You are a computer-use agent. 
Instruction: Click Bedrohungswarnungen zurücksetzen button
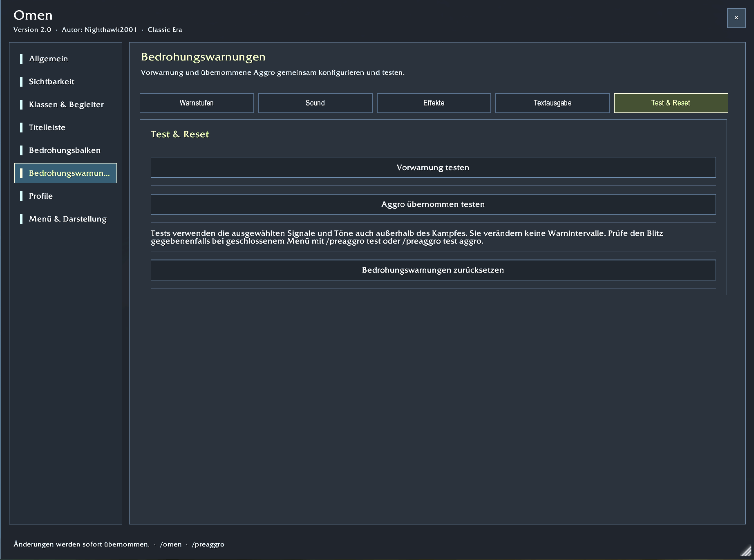click(433, 270)
